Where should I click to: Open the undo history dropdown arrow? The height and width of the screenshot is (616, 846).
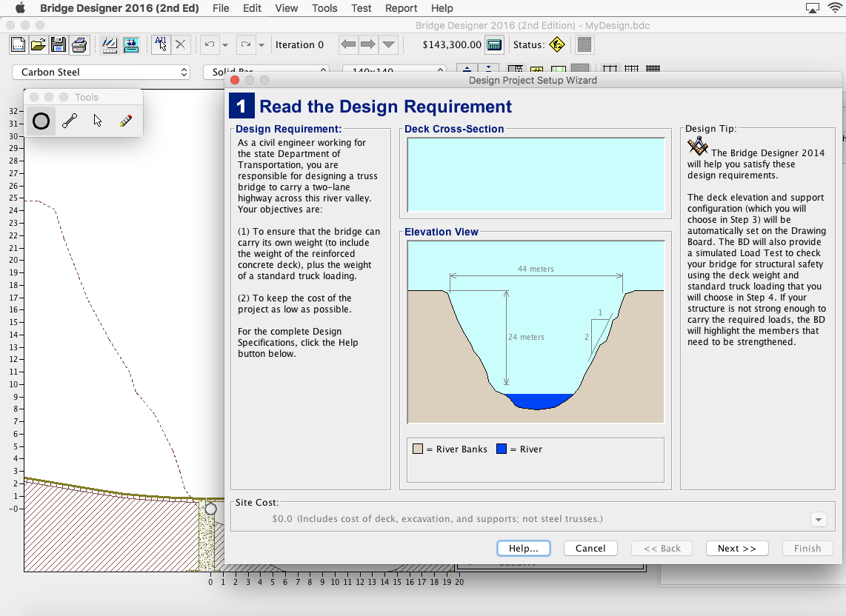click(x=225, y=45)
